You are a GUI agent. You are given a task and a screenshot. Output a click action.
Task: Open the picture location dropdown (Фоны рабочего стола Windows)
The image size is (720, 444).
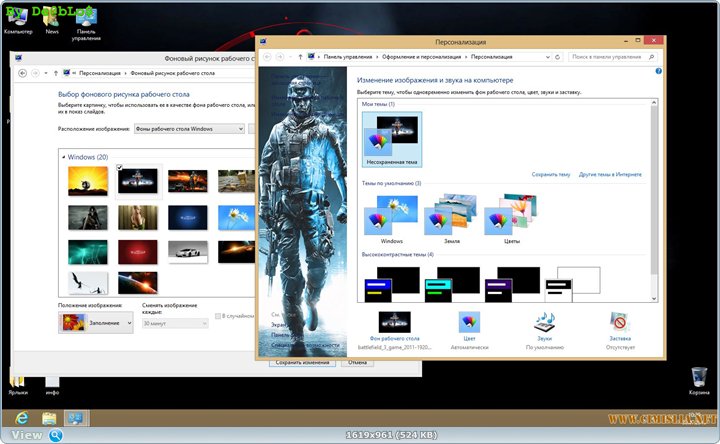189,128
